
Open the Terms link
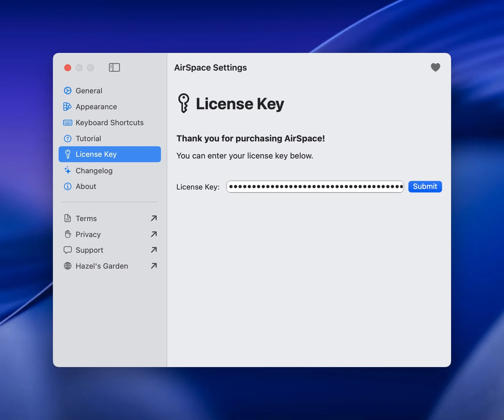click(110, 218)
